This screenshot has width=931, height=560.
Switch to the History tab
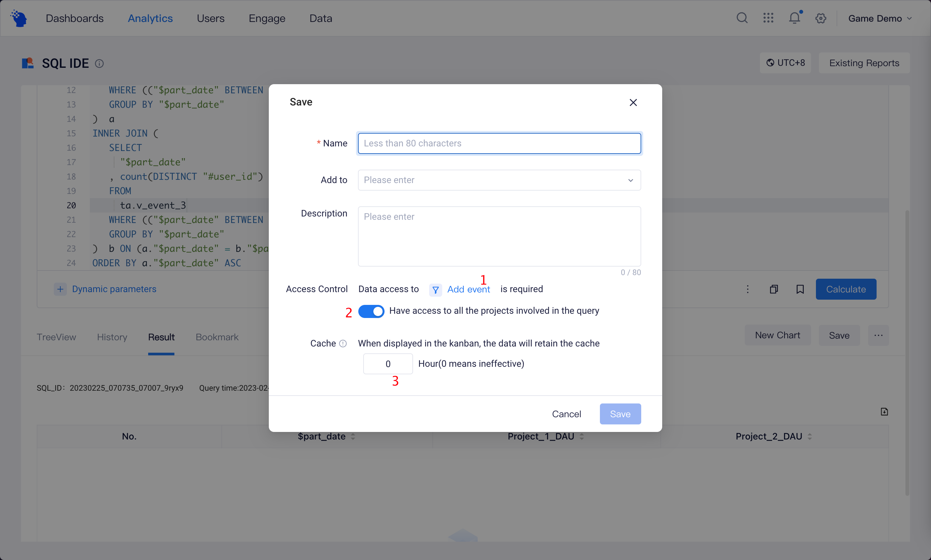[x=111, y=337]
